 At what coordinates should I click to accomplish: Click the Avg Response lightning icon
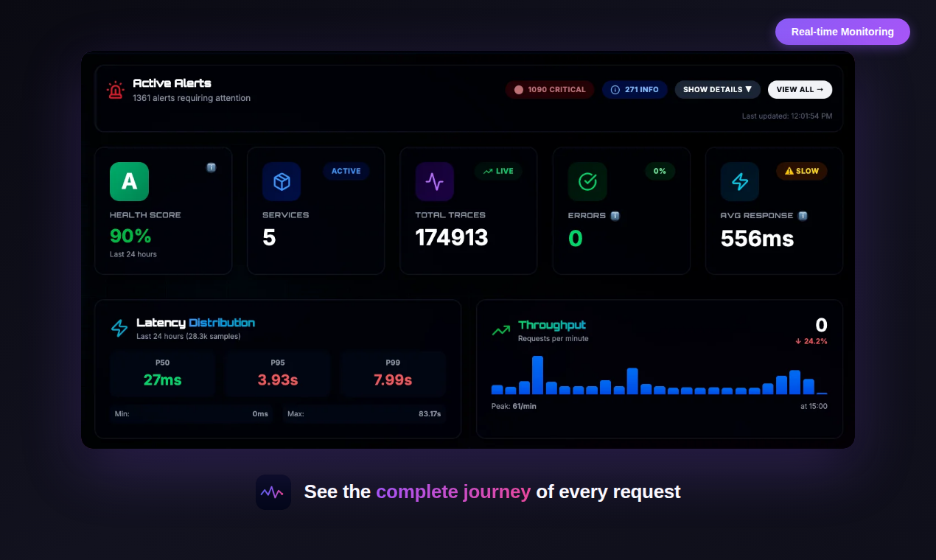coord(739,181)
